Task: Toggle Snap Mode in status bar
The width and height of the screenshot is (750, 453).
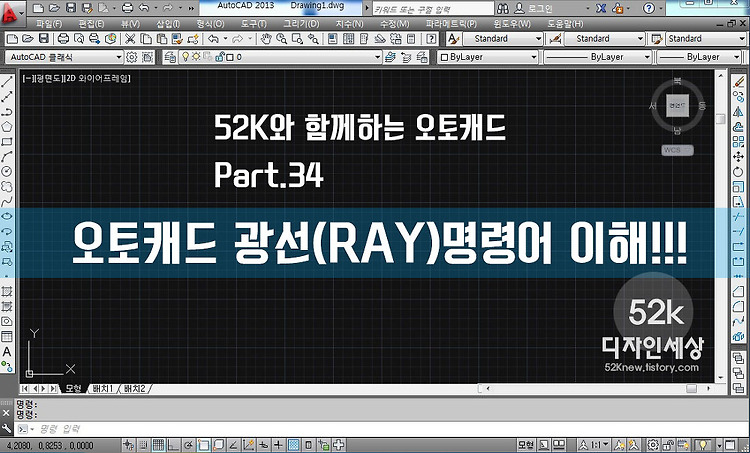Action: 143,445
